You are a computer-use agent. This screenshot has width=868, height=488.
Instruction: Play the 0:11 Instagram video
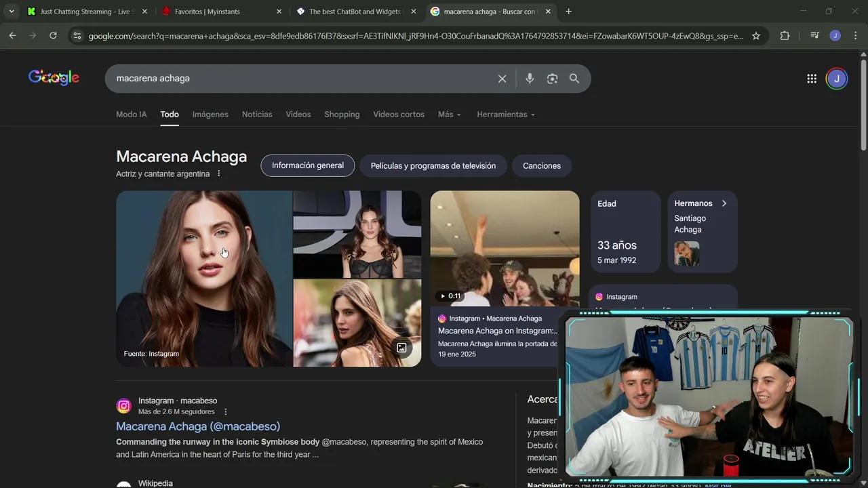pyautogui.click(x=505, y=249)
